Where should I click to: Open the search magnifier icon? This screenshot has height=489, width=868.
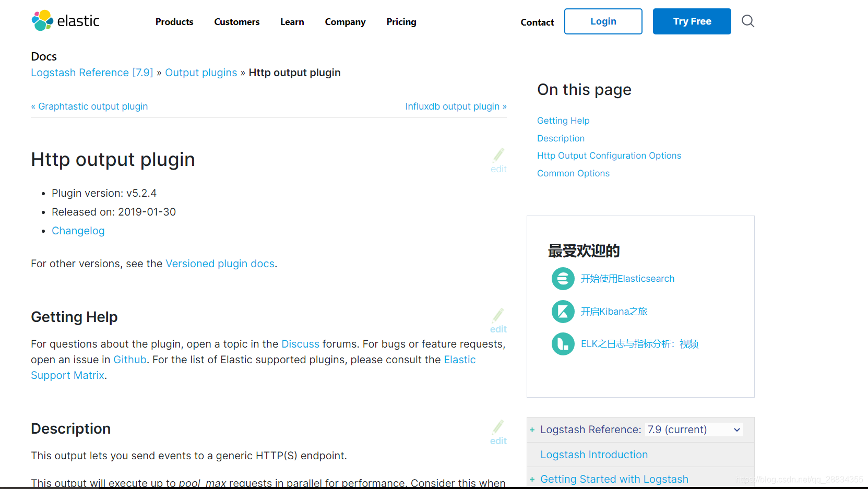(747, 21)
